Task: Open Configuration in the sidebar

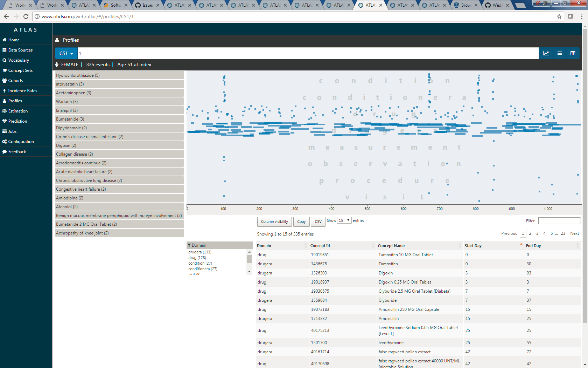Action: (x=21, y=142)
